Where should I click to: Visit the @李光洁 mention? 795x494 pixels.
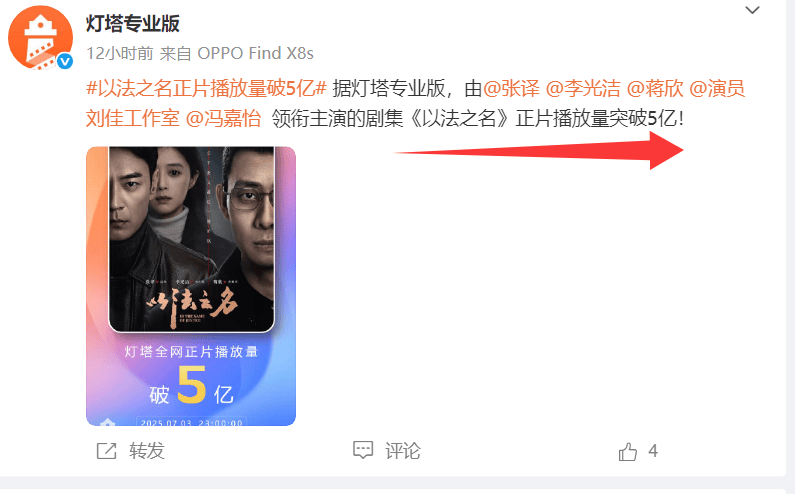click(x=583, y=88)
